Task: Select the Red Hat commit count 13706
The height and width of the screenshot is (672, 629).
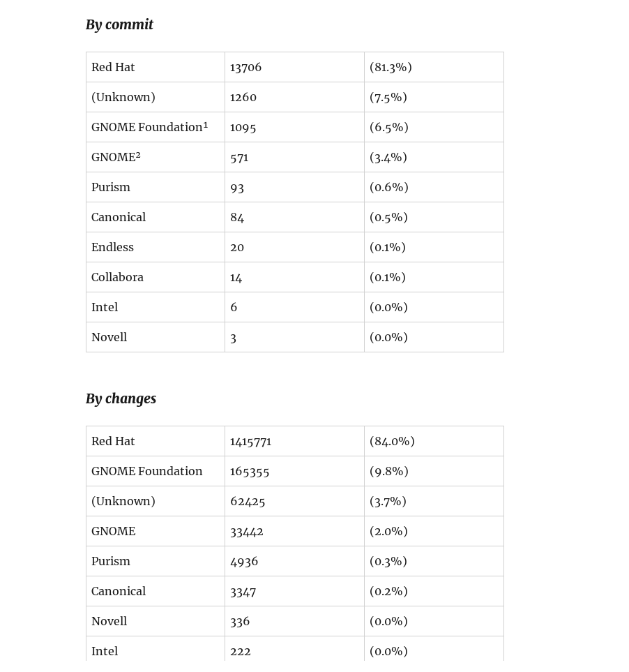Action: point(246,67)
